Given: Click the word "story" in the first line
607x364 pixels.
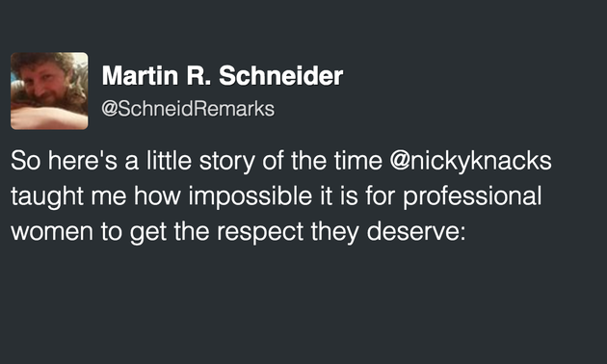Looking at the screenshot, I should (x=226, y=162).
